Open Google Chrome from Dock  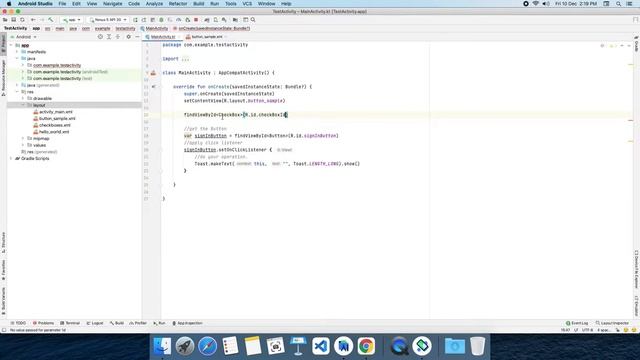point(366,346)
